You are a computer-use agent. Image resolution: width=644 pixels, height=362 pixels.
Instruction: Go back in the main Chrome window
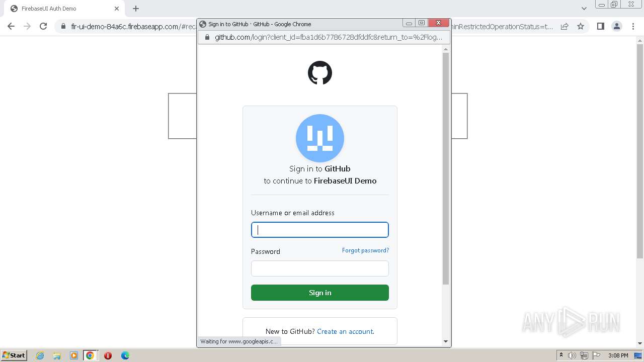click(x=11, y=26)
